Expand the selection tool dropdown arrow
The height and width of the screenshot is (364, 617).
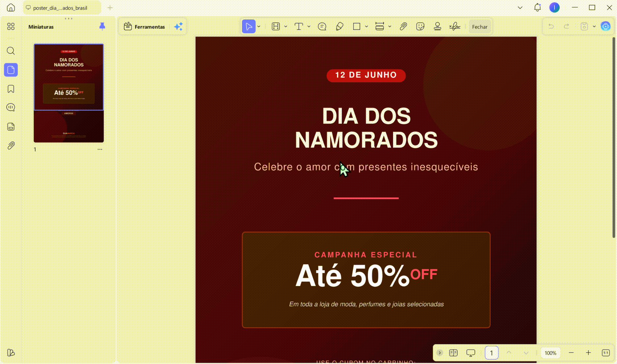(x=259, y=26)
